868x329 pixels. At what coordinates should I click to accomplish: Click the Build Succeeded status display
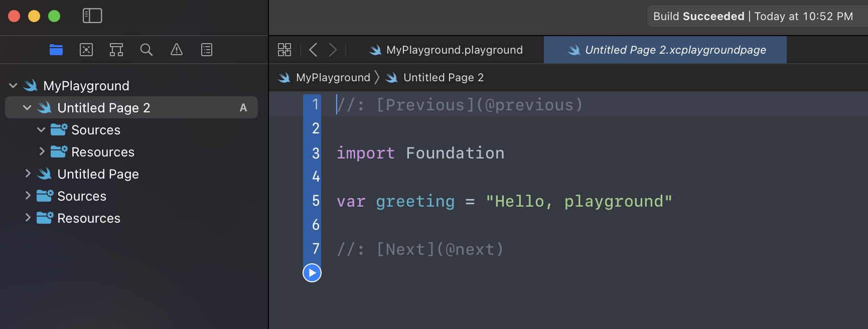[753, 17]
